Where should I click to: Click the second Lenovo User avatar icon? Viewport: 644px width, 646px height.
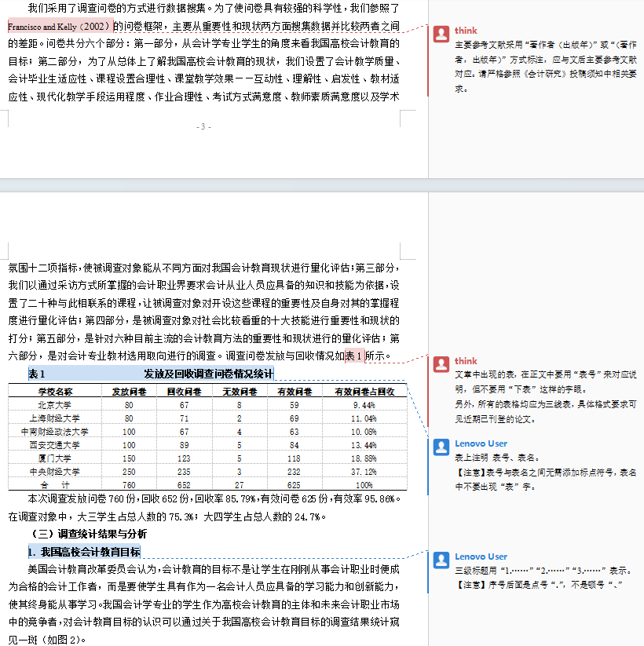[x=441, y=560]
